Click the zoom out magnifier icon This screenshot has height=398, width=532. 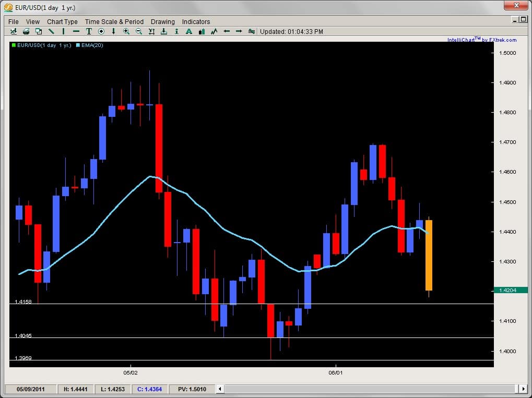pos(139,31)
